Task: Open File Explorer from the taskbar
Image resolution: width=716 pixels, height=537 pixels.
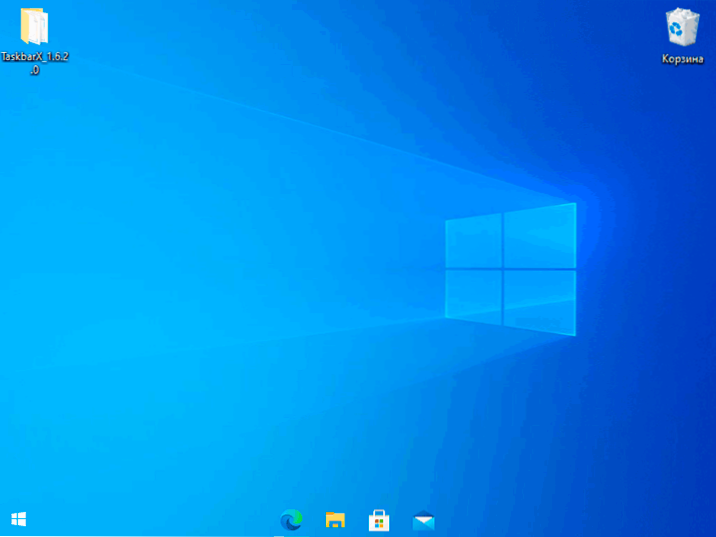Action: coord(335,520)
